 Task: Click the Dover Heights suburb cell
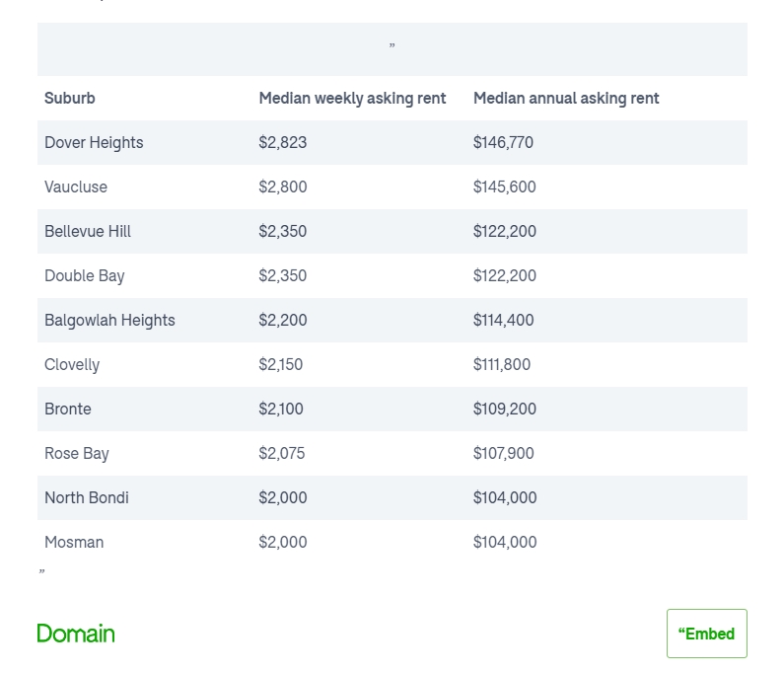(94, 143)
